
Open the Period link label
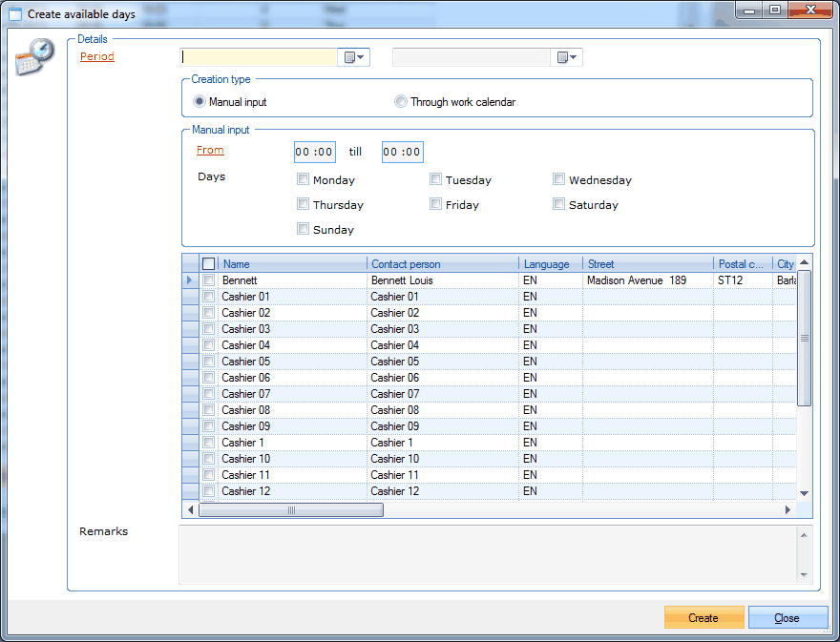point(97,56)
